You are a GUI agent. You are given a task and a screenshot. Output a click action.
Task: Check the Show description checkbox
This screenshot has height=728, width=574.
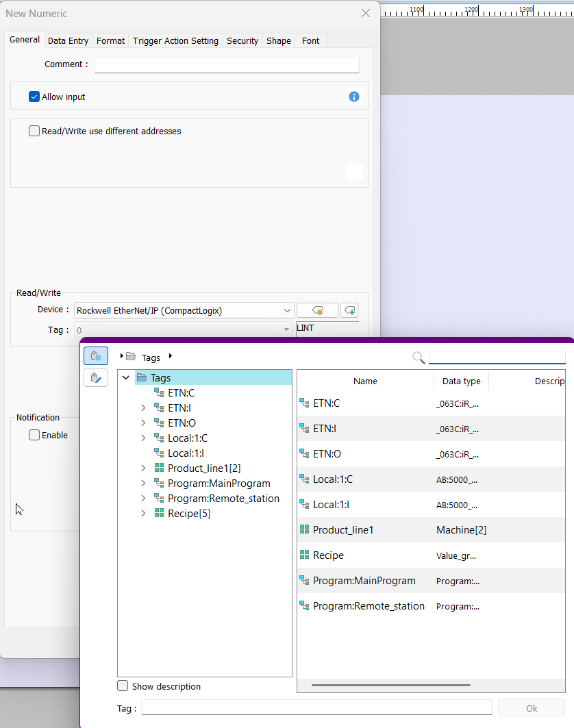(123, 686)
